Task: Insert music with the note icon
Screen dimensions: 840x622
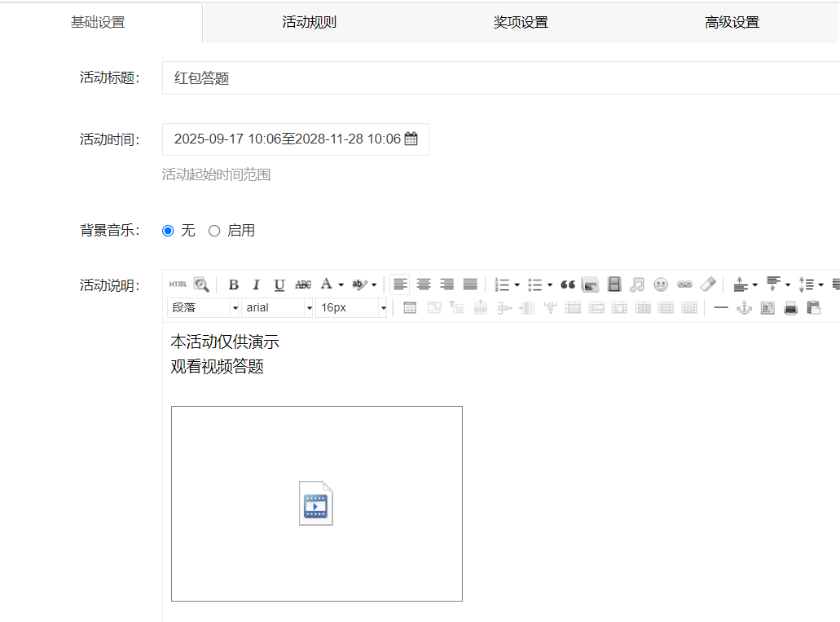Action: coord(637,285)
